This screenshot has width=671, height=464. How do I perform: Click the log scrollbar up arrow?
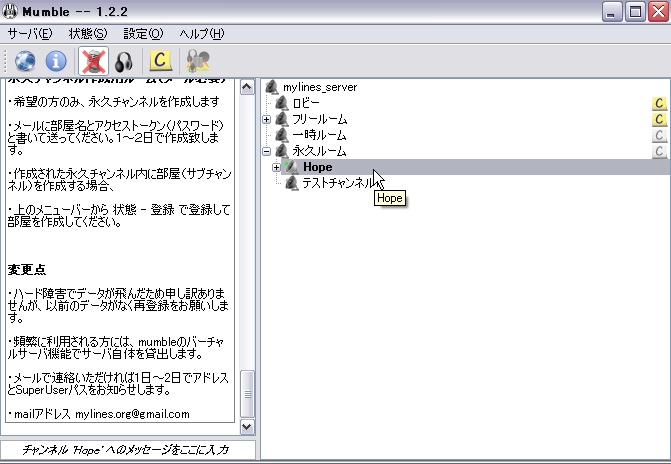tap(247, 87)
